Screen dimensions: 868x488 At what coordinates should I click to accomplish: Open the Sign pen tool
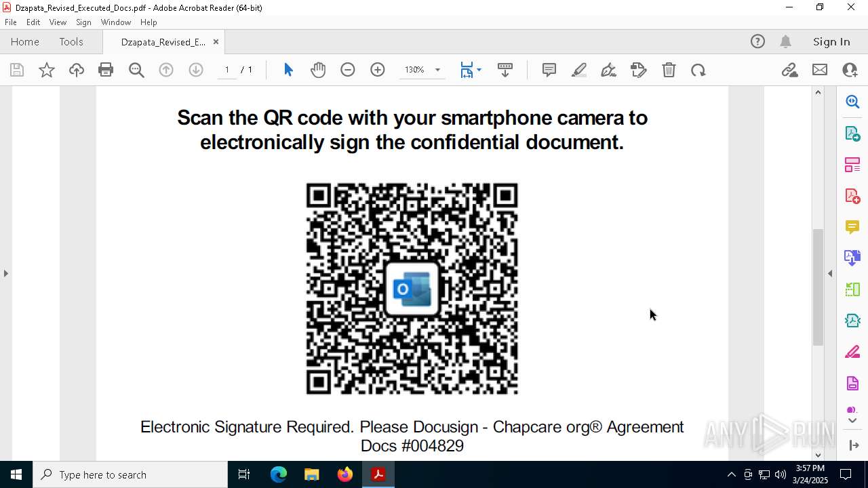pos(609,70)
